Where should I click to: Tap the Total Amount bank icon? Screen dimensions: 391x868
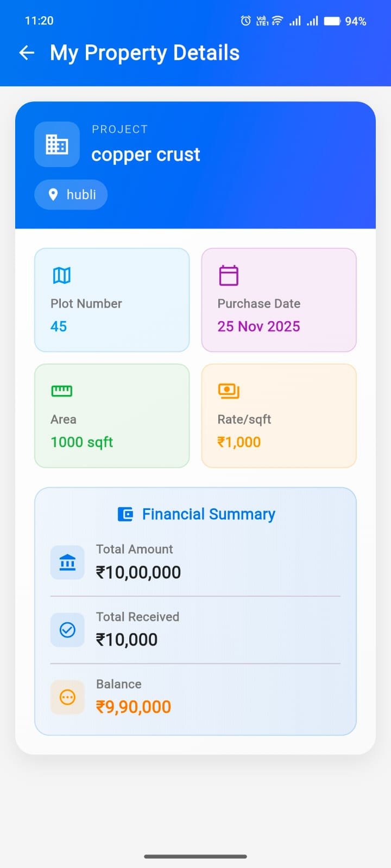67,563
